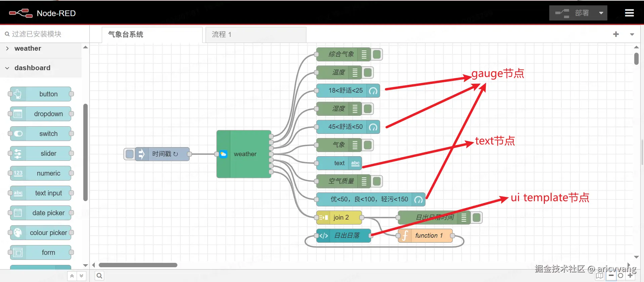The image size is (644, 282).
Task: Select the colour picker palette node
Action: (x=41, y=233)
